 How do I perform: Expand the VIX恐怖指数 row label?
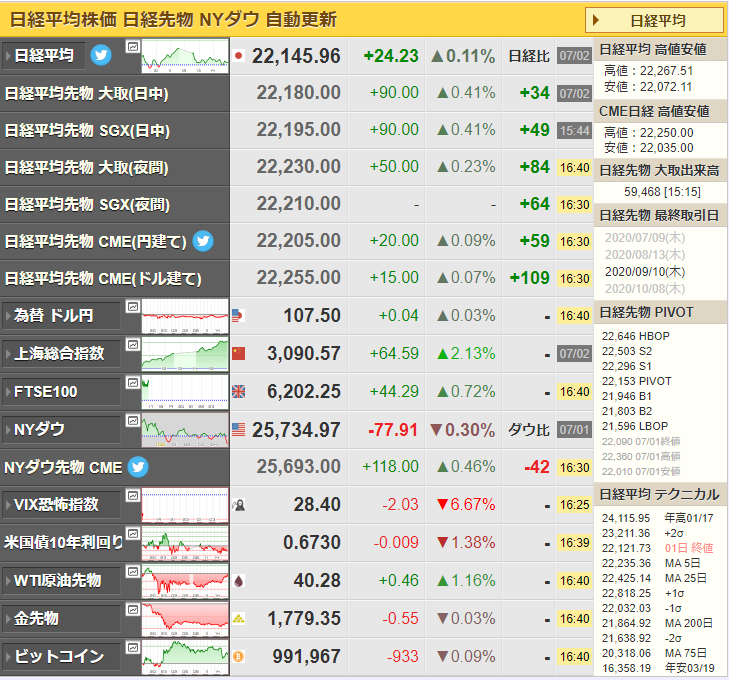[61, 505]
